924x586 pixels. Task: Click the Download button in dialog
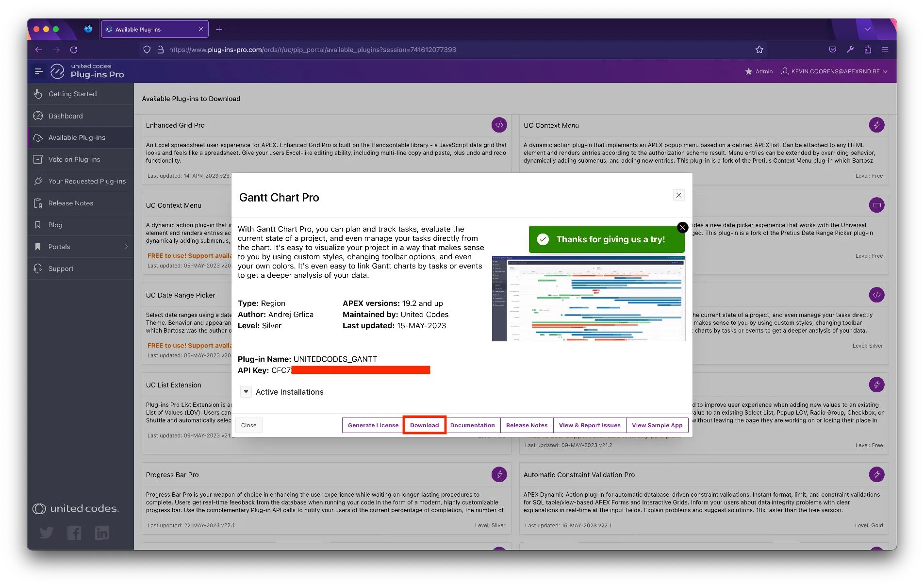[x=424, y=425]
